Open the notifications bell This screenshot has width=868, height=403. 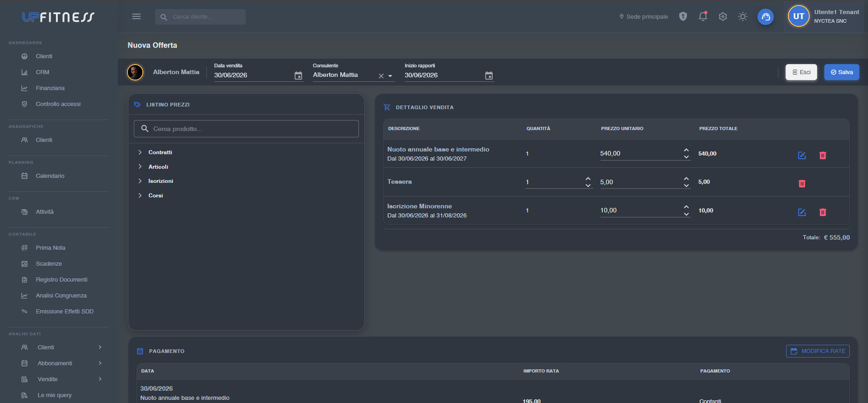(703, 16)
